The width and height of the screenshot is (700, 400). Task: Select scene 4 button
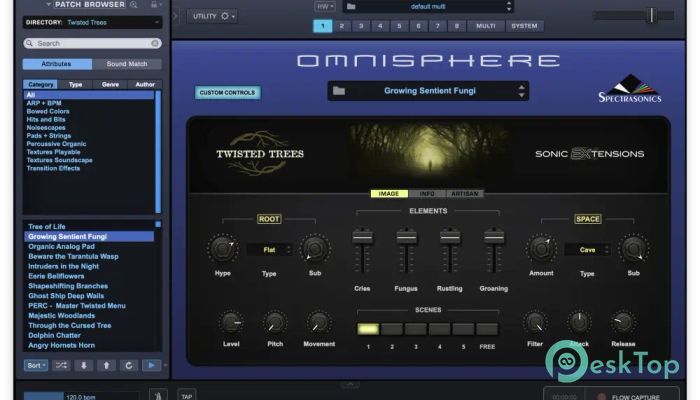[x=440, y=329]
